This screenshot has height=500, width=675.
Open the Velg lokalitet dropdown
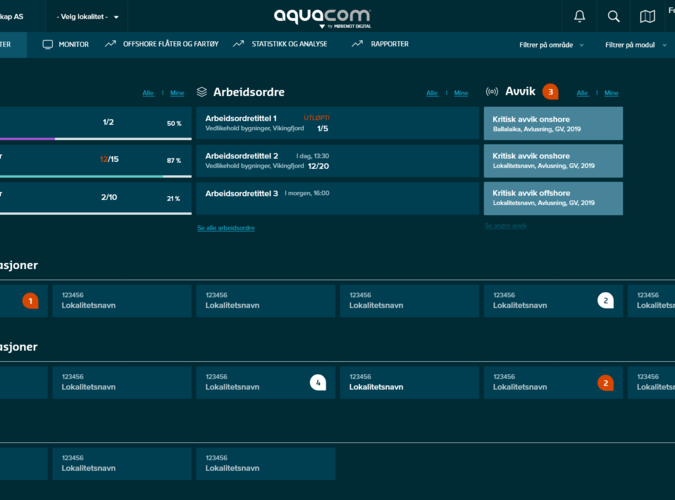[x=87, y=17]
